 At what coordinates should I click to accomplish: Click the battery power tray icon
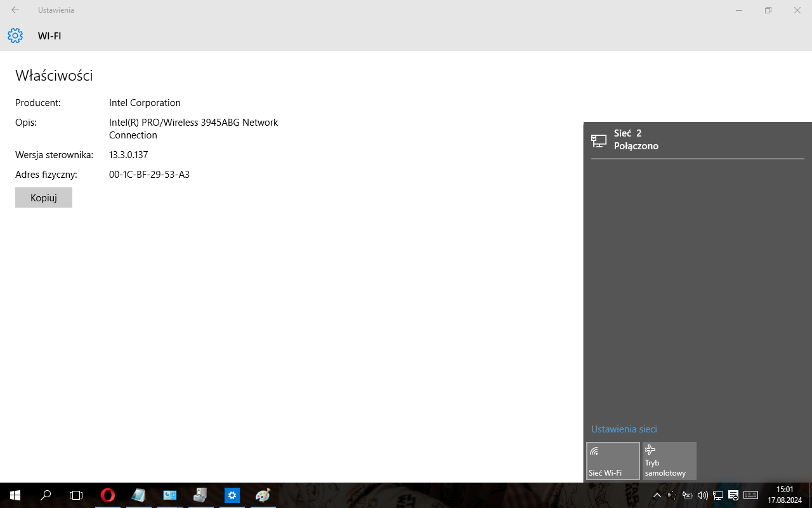[x=688, y=495]
